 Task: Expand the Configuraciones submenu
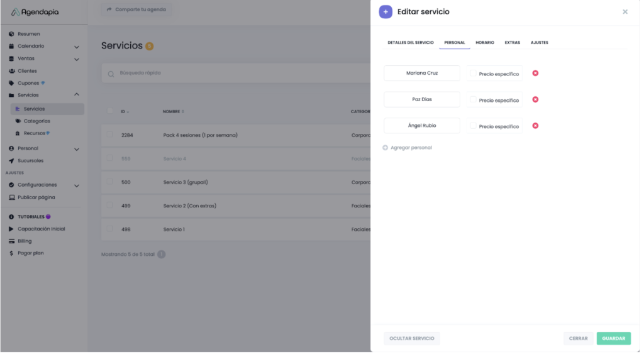(77, 185)
